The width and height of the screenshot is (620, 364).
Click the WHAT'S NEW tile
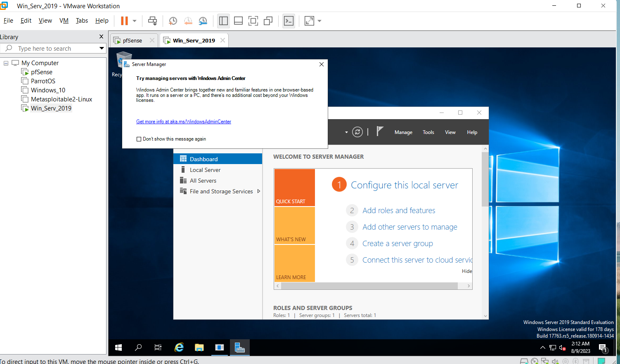click(x=295, y=225)
